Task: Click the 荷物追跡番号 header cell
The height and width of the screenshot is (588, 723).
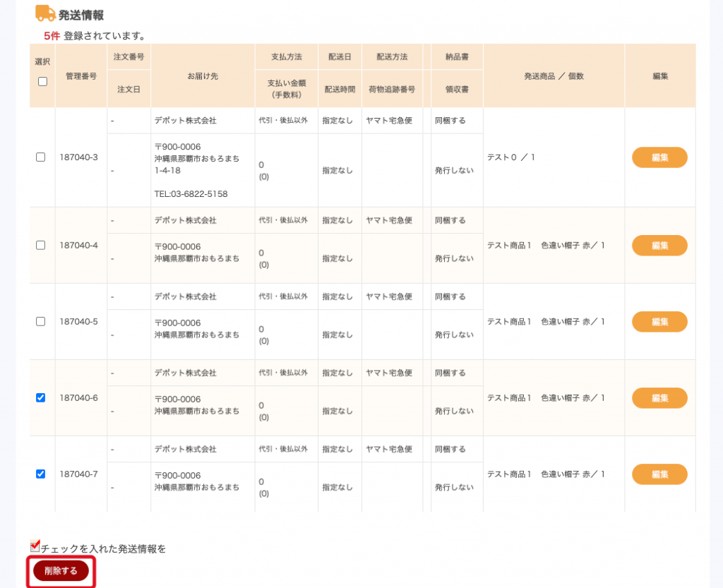Action: [391, 90]
